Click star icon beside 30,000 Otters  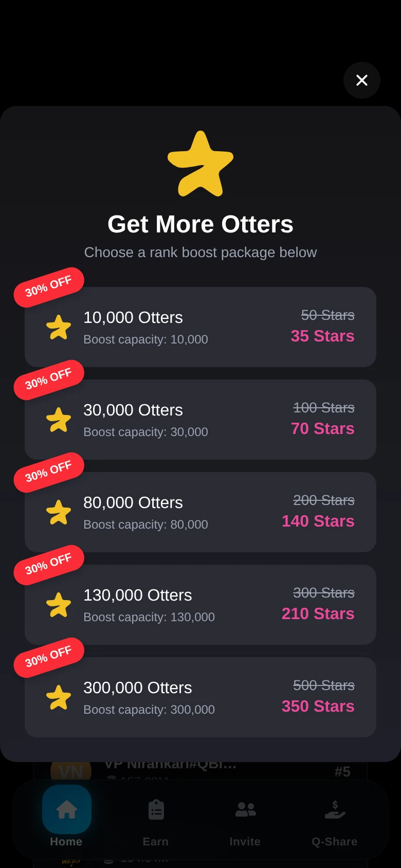click(x=59, y=420)
